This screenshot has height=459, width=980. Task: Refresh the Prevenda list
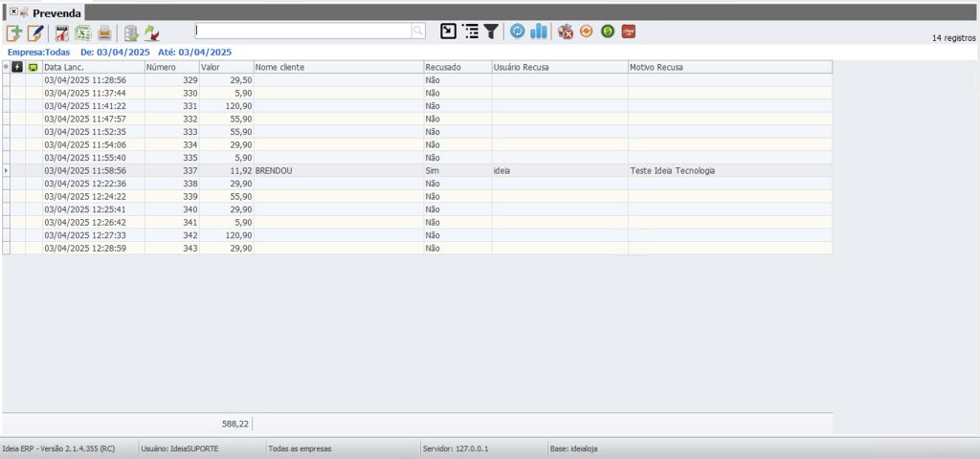tap(518, 32)
